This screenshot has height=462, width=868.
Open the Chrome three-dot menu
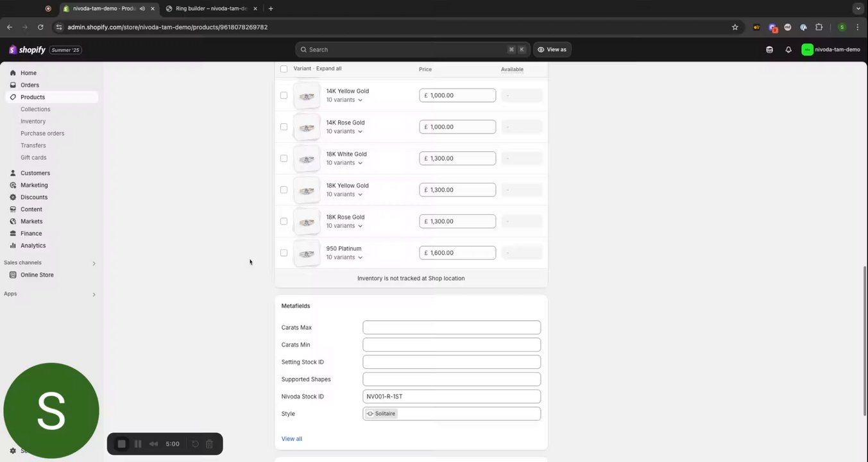point(858,27)
